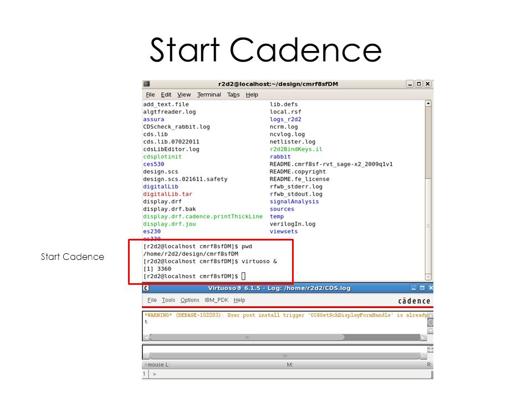Screen dimensions: 532x399
Task: Click the terminal cursor at the last prompt
Action: [x=243, y=276]
